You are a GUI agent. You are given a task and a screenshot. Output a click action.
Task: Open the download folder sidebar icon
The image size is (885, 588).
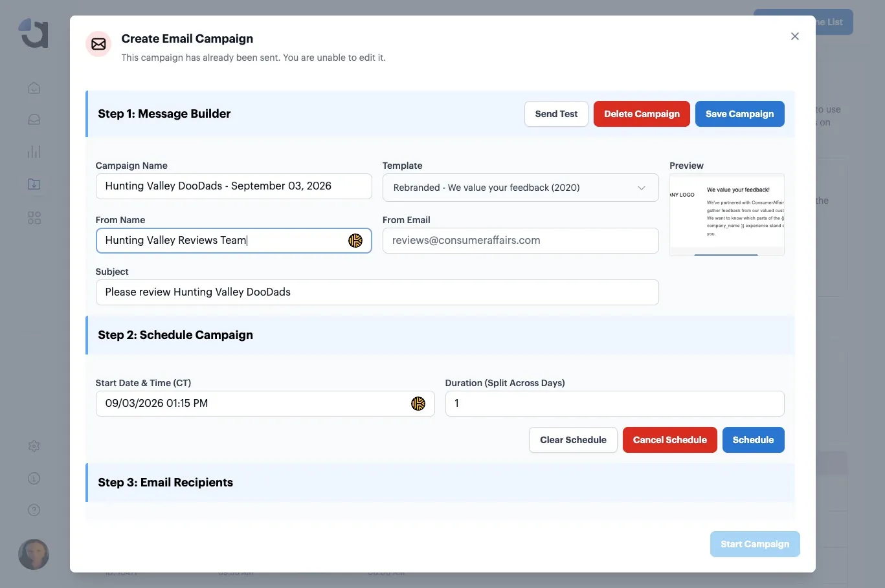coord(34,184)
